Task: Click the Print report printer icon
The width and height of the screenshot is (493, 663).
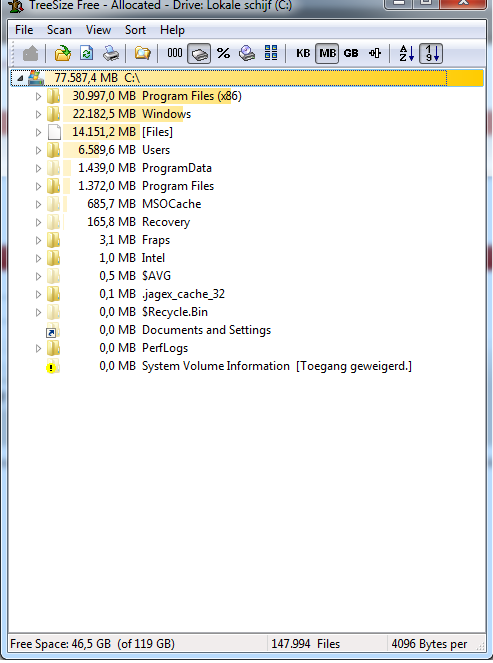Action: (x=111, y=53)
